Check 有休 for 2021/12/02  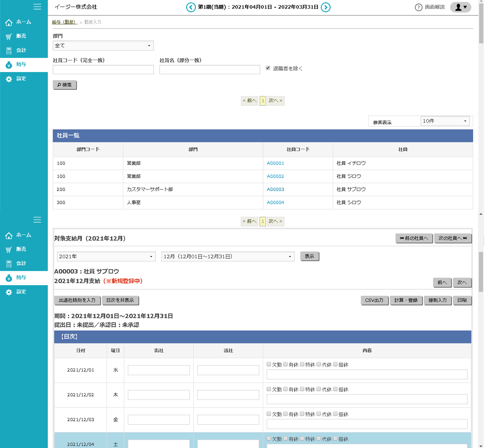(x=285, y=389)
